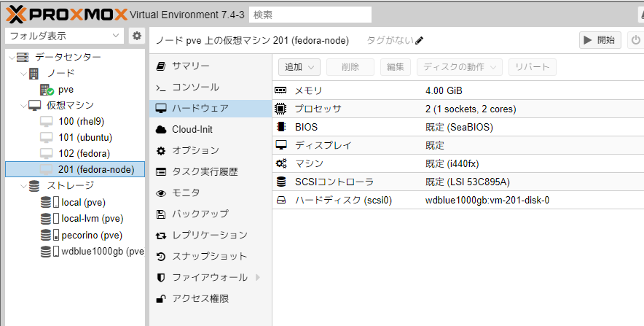
Task: Open the タスク実行履歴 tab
Action: coord(211,172)
